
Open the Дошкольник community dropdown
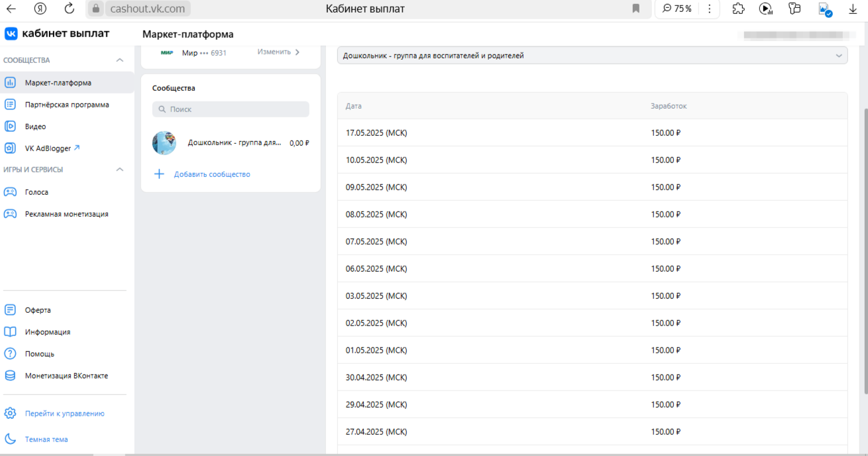[x=592, y=56]
